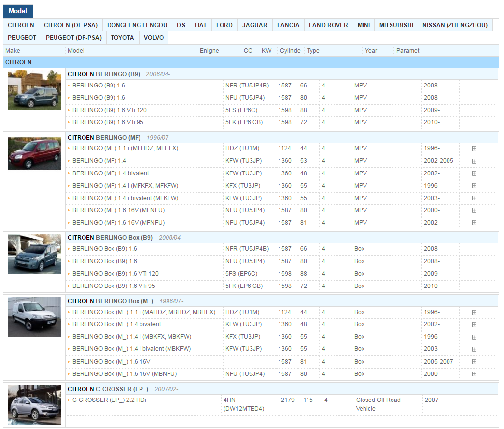Screen dimensions: 504x429
Task: Click the CC value 2179
Action: [288, 400]
